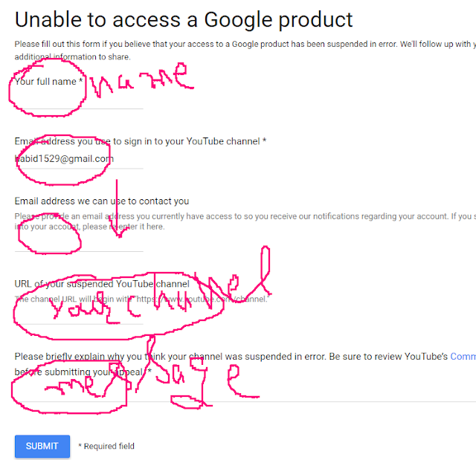Click 'URL of your suspended YouTube channel' label
This screenshot has width=476, height=460.
(102, 284)
